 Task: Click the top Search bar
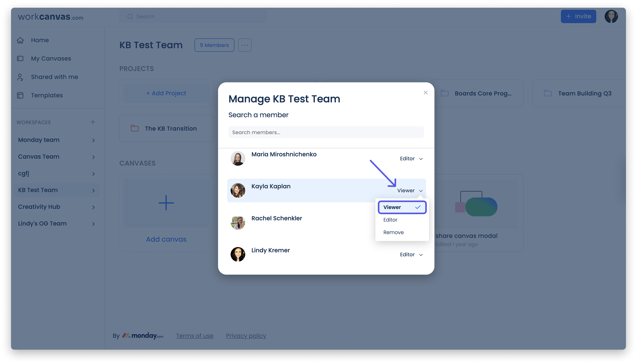coord(193,17)
